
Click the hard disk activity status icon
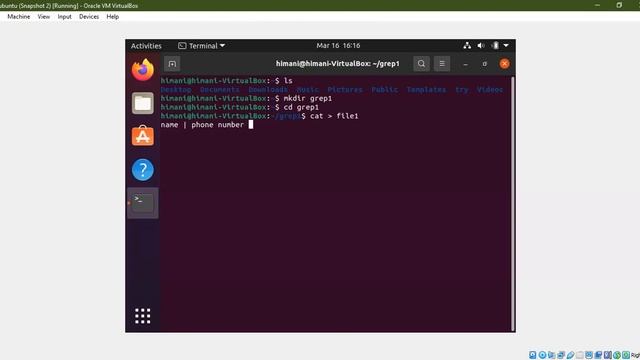click(x=533, y=355)
